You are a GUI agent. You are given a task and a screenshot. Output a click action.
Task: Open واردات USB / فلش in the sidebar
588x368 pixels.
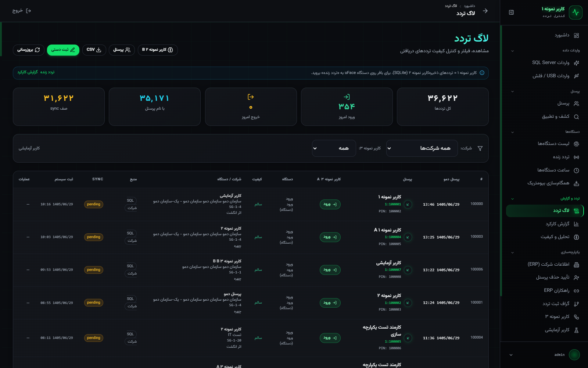(x=545, y=76)
